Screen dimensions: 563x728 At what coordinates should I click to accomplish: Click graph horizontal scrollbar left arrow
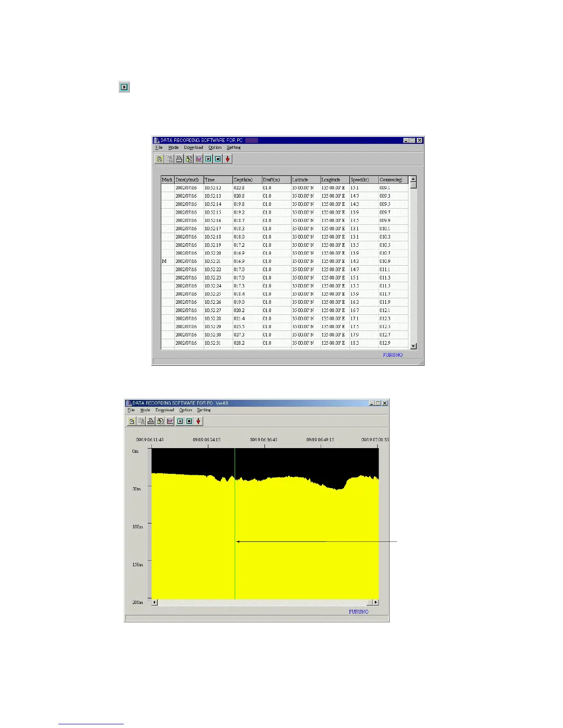coord(155,602)
